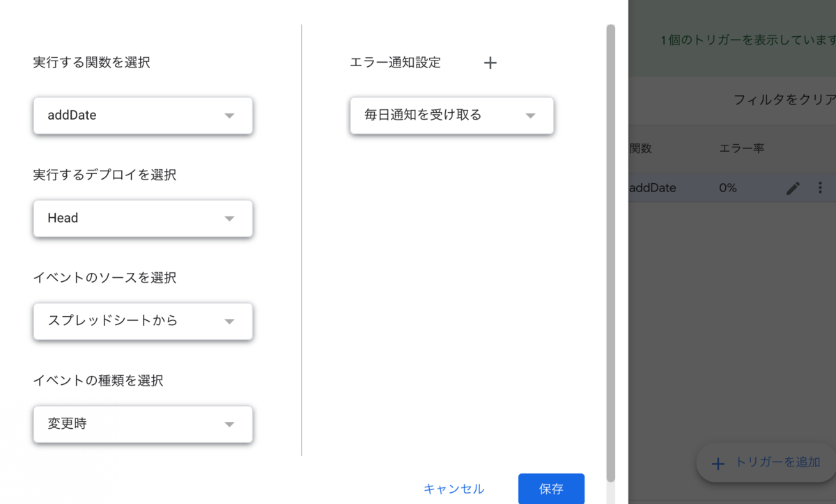
Task: Click the イベントの種類を選択 label
Action: [x=98, y=381]
